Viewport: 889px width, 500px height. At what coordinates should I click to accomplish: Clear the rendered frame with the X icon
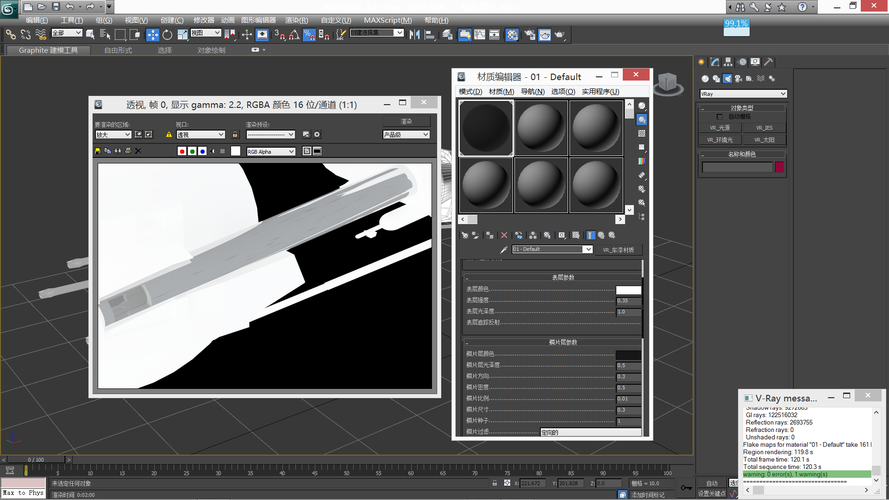pyautogui.click(x=138, y=151)
